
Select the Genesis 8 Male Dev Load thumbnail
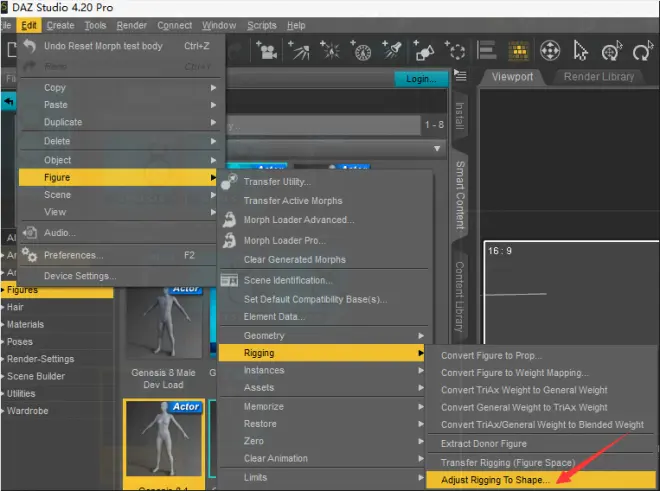coord(164,338)
